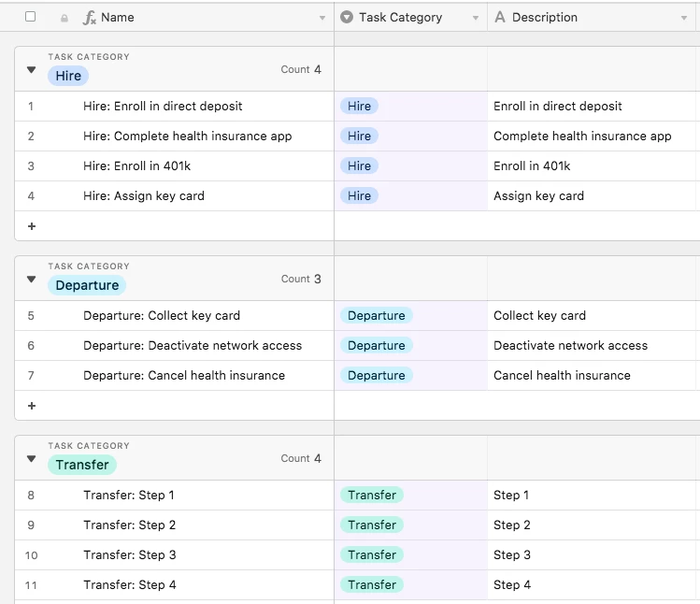Screen dimensions: 700x604
Task: Add a record with the Hire group plus
Action: [x=32, y=226]
